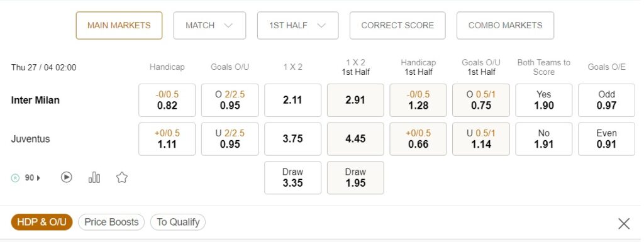Screen dimensions: 644x242
Task: Switch to the MAIN MARKETS tab
Action: pos(119,25)
